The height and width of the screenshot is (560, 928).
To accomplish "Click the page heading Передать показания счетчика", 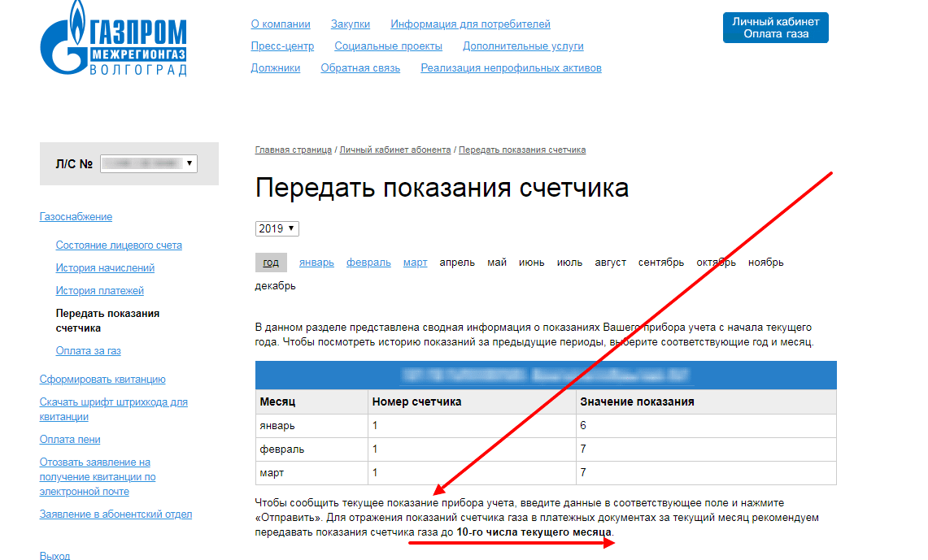I will (x=442, y=188).
